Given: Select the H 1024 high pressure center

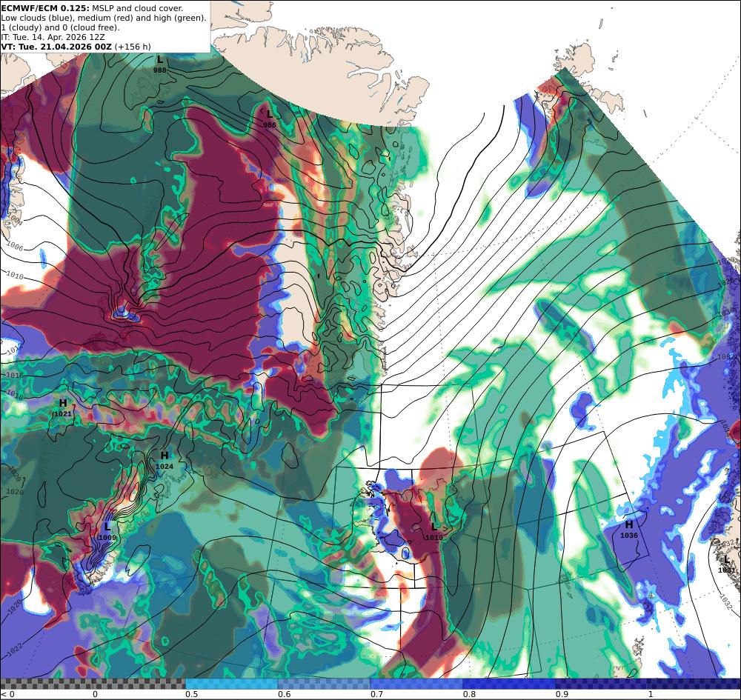Looking at the screenshot, I should pyautogui.click(x=165, y=461).
